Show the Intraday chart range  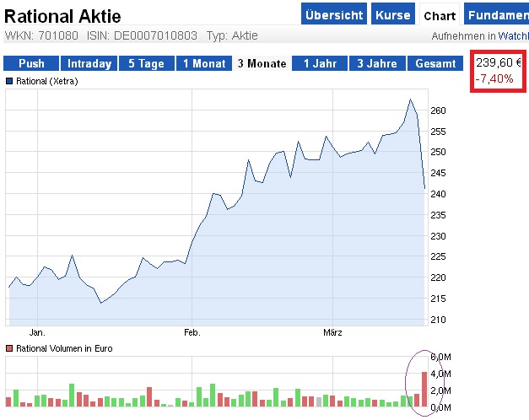(x=89, y=63)
